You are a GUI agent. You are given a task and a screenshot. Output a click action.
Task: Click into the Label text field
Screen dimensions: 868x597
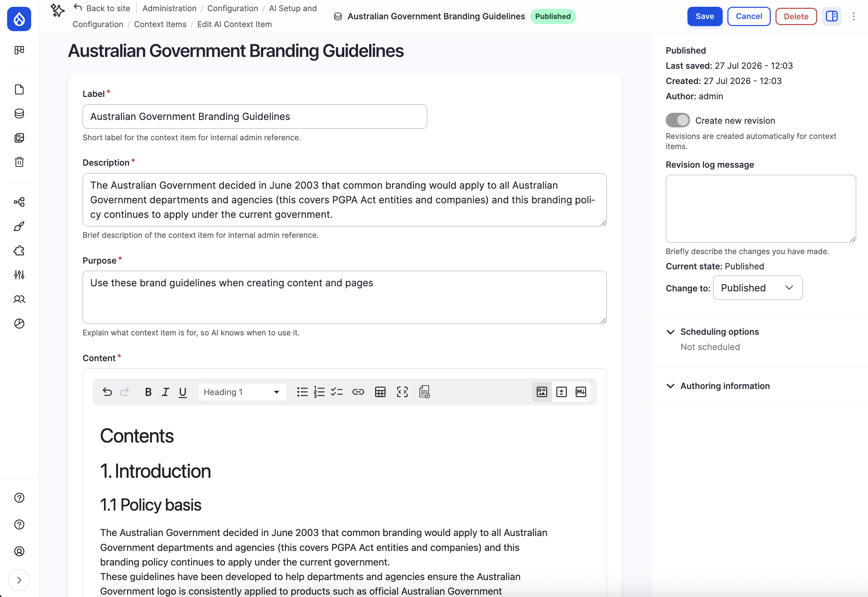click(254, 116)
